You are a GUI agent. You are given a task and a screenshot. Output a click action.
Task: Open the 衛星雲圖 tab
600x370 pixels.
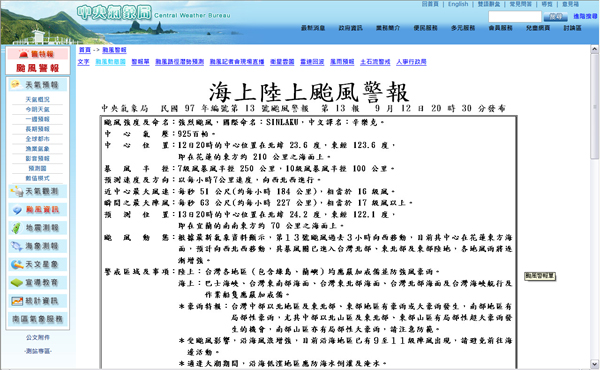[282, 62]
